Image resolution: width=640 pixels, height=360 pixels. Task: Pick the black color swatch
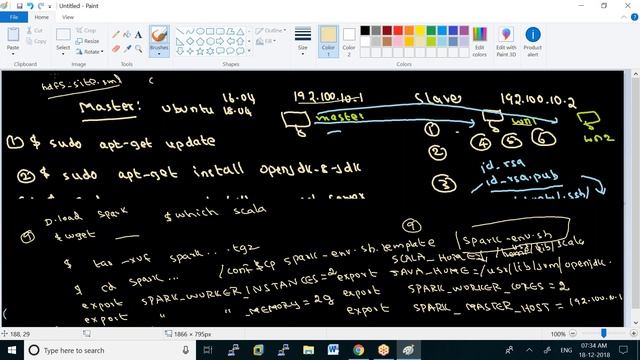tap(365, 31)
